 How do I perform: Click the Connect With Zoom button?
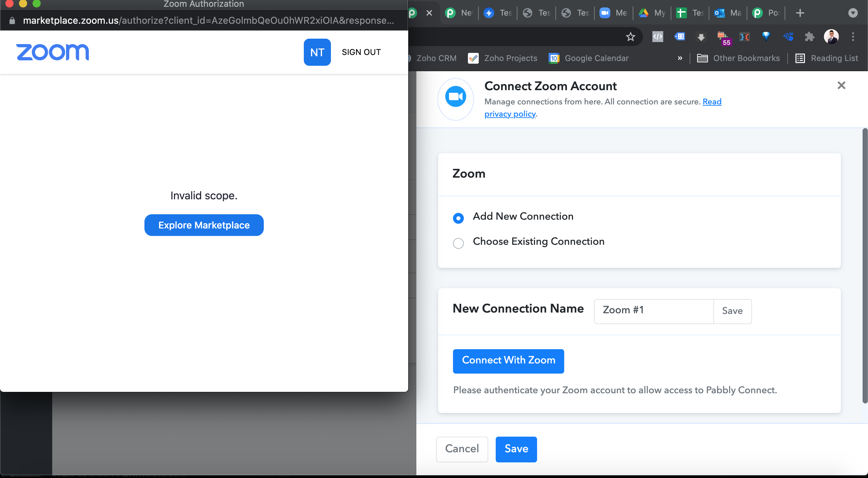pos(508,361)
